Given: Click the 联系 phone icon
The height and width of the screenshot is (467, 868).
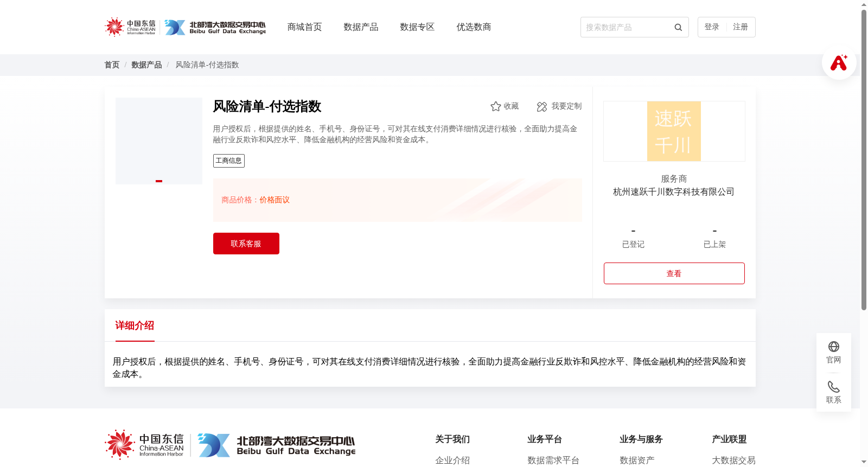Looking at the screenshot, I should [834, 387].
